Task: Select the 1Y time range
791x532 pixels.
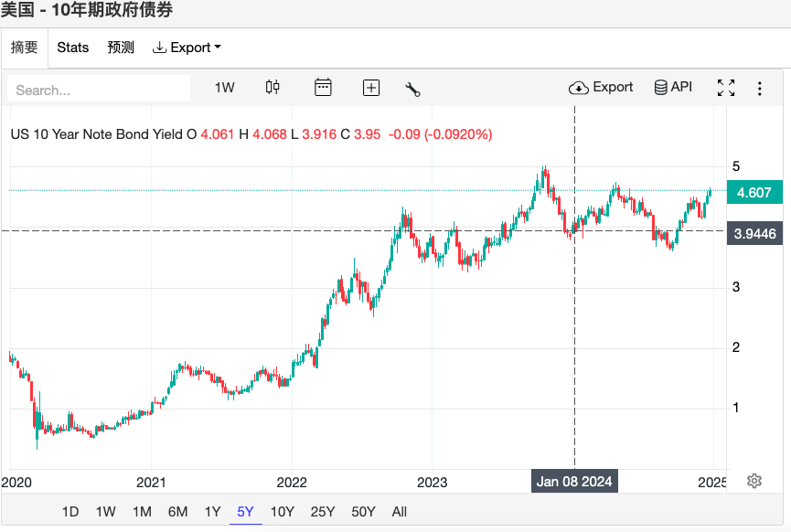Action: (x=212, y=512)
